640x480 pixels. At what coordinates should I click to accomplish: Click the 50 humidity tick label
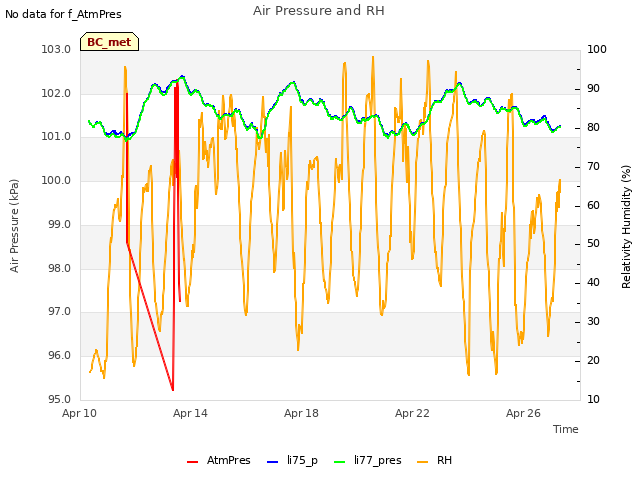(x=593, y=244)
